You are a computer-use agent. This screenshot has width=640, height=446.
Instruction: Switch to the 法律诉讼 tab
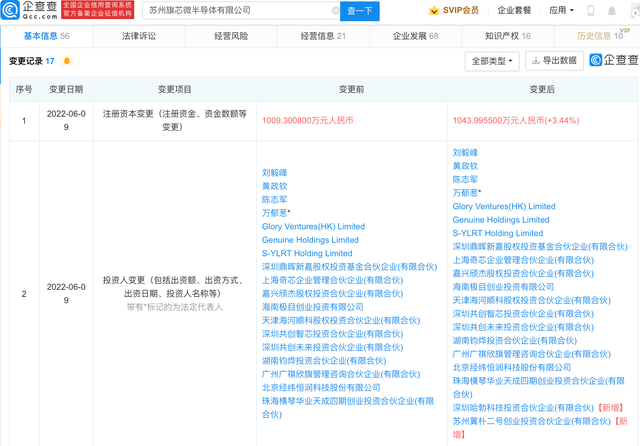pyautogui.click(x=139, y=36)
